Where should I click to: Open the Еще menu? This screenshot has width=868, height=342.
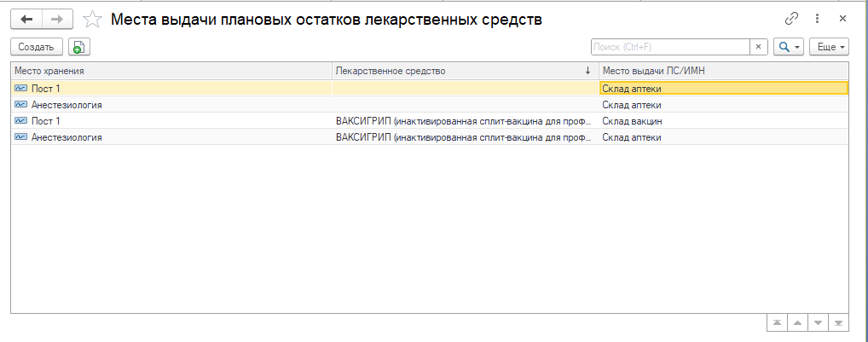pyautogui.click(x=829, y=47)
